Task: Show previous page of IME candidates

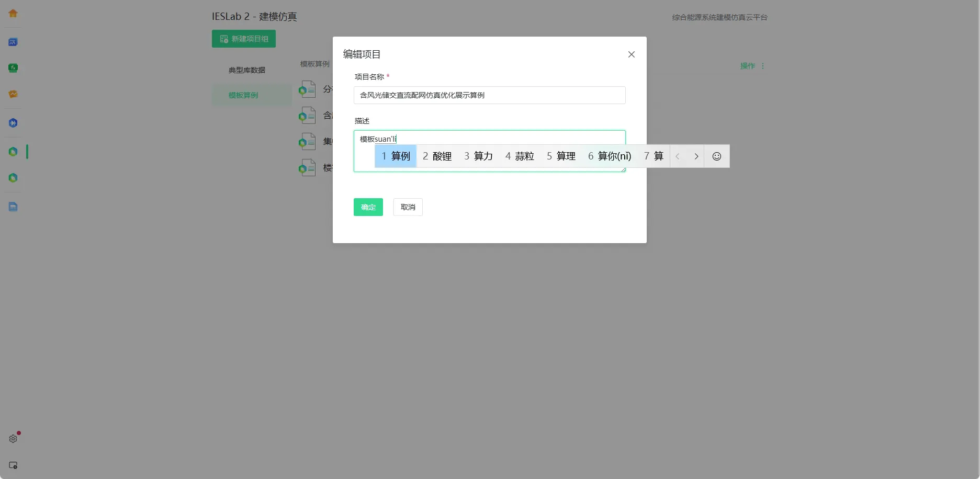Action: (x=678, y=156)
